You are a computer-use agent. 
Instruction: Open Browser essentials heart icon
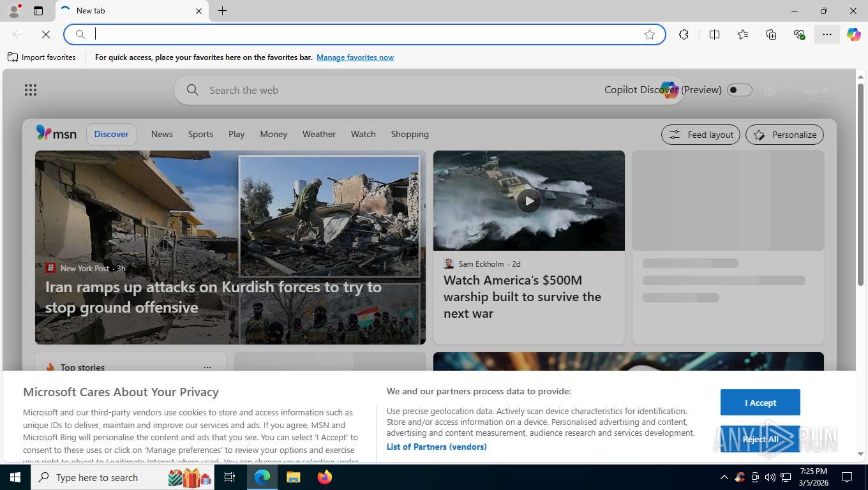(799, 34)
